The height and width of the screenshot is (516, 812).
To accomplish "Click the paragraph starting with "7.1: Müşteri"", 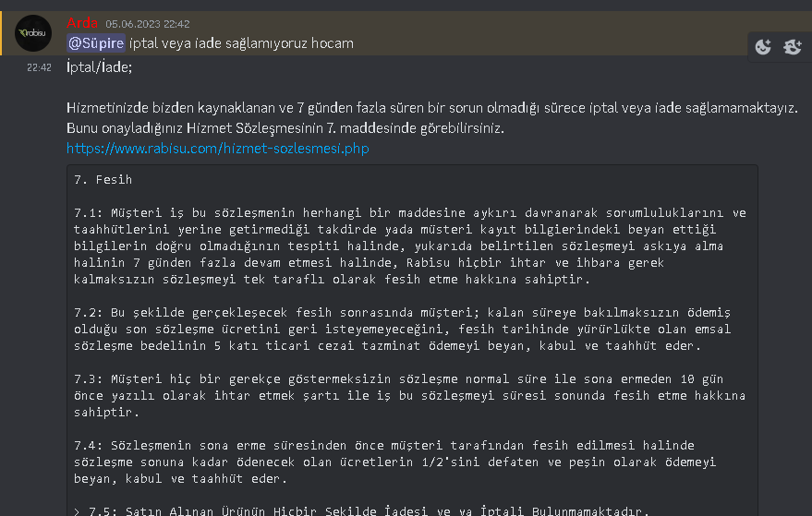I will pos(409,246).
